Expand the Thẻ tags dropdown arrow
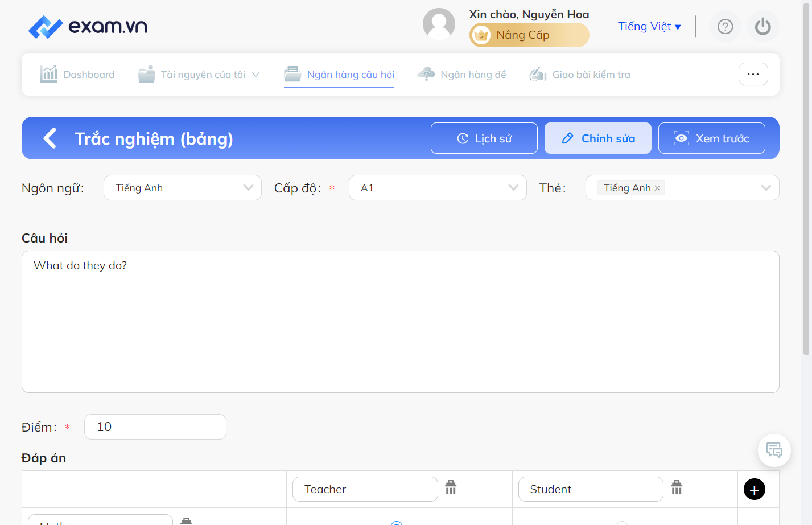This screenshot has height=525, width=812. click(x=766, y=188)
